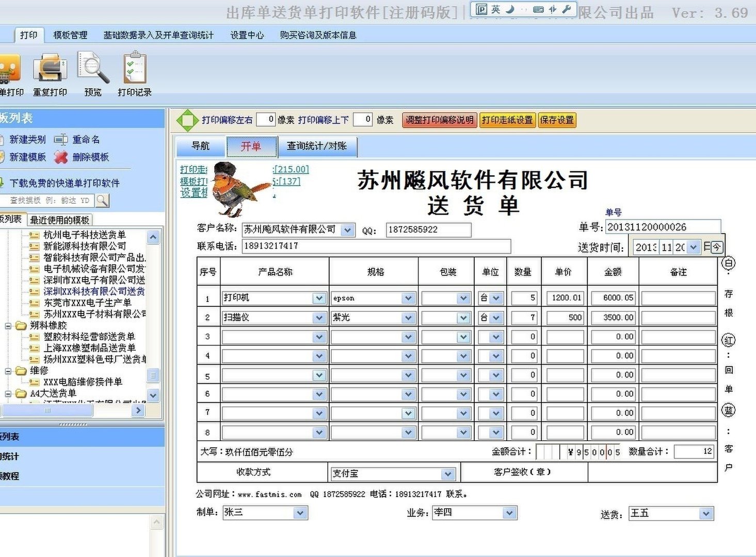Click the quantity cell of 扫描仪 row
This screenshot has width=756, height=557.
pos(524,318)
